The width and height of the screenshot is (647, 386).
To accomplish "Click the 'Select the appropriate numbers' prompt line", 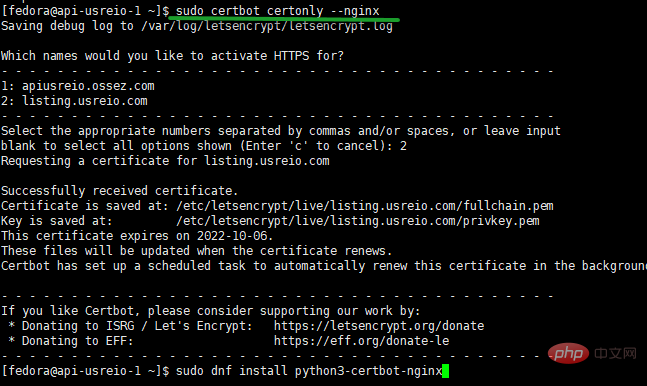I will 281,131.
